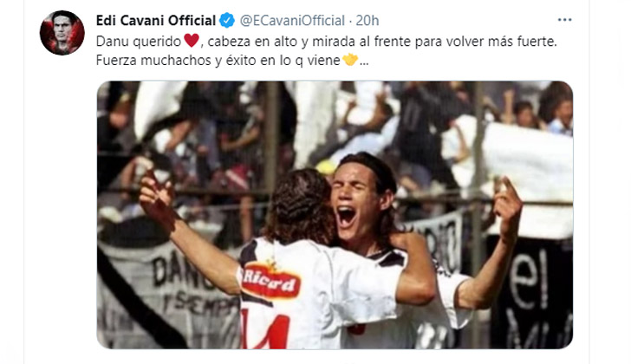Viewport: 631px width, 364px height.
Task: Click the black 'el' flag in photo
Action: point(530,293)
